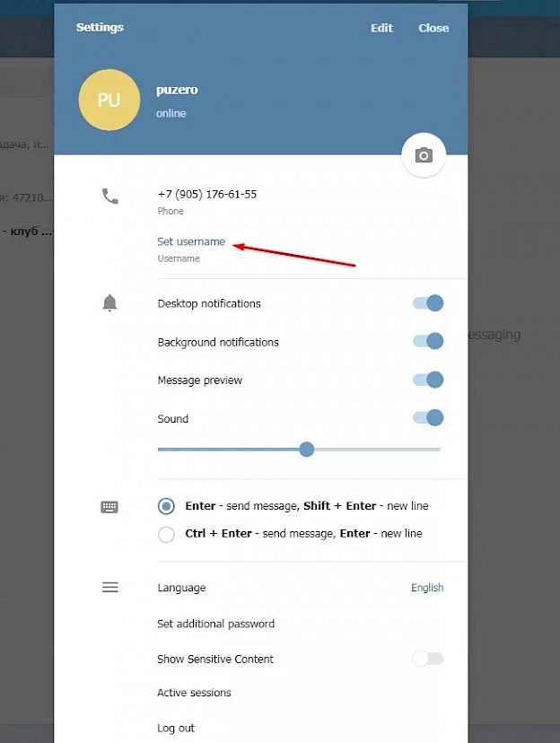Click the Desktop notifications label
This screenshot has height=743, width=560.
pyautogui.click(x=209, y=303)
